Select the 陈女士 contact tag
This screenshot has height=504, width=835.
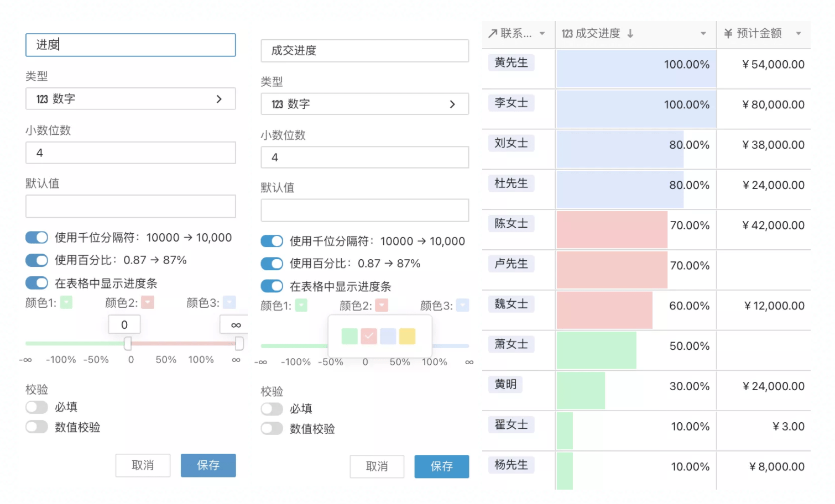(x=512, y=224)
